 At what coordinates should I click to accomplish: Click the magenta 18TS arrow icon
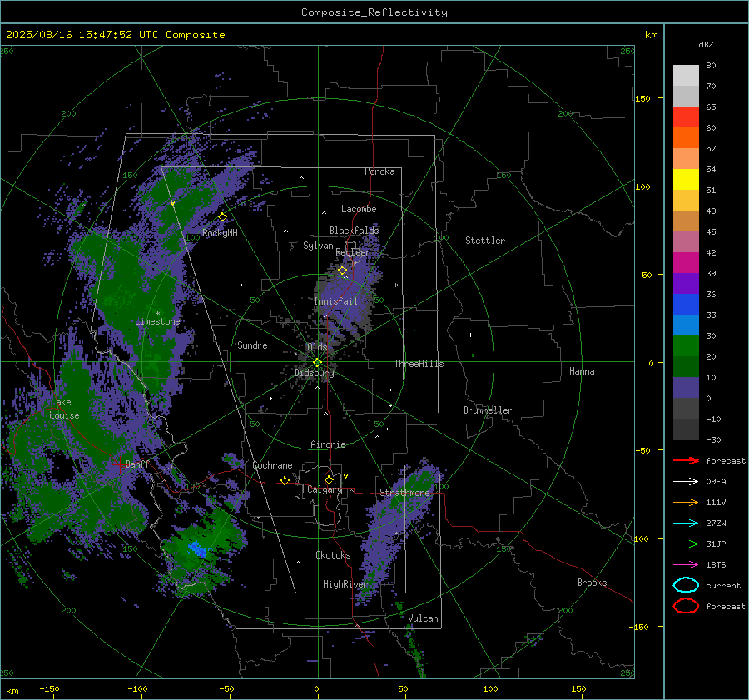[686, 565]
